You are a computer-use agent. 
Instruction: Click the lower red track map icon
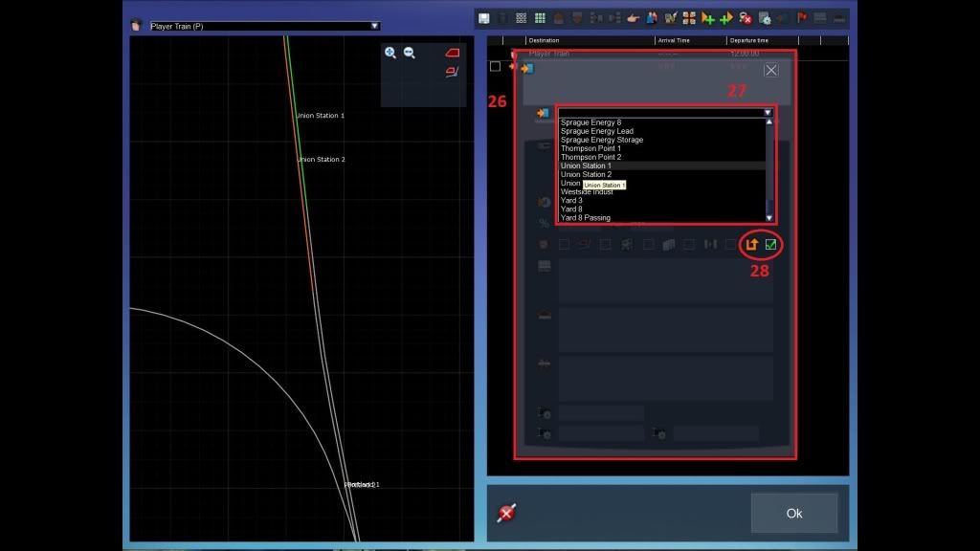452,72
